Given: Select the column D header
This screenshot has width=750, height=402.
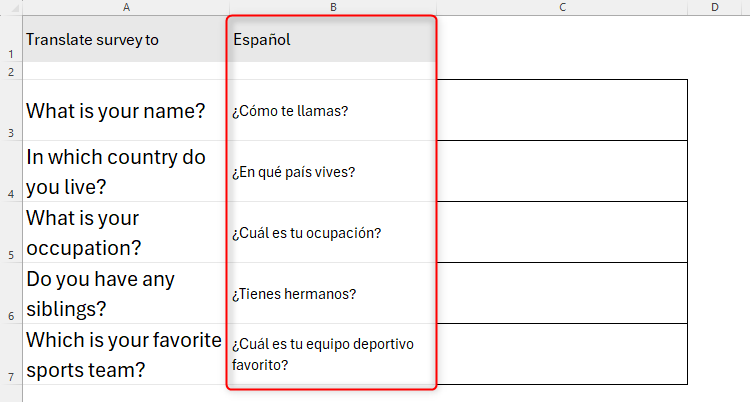Looking at the screenshot, I should click(x=715, y=8).
